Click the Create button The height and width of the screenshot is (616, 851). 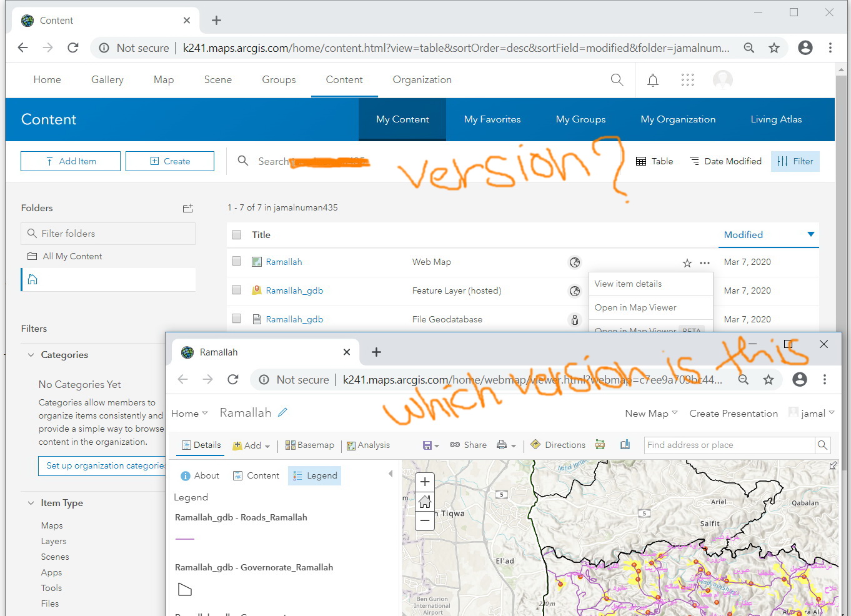[x=170, y=161]
